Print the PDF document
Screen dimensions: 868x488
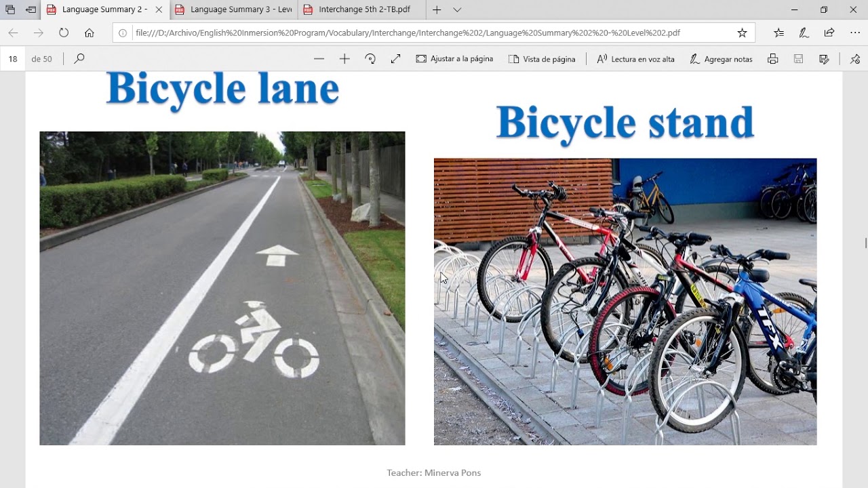(x=772, y=59)
